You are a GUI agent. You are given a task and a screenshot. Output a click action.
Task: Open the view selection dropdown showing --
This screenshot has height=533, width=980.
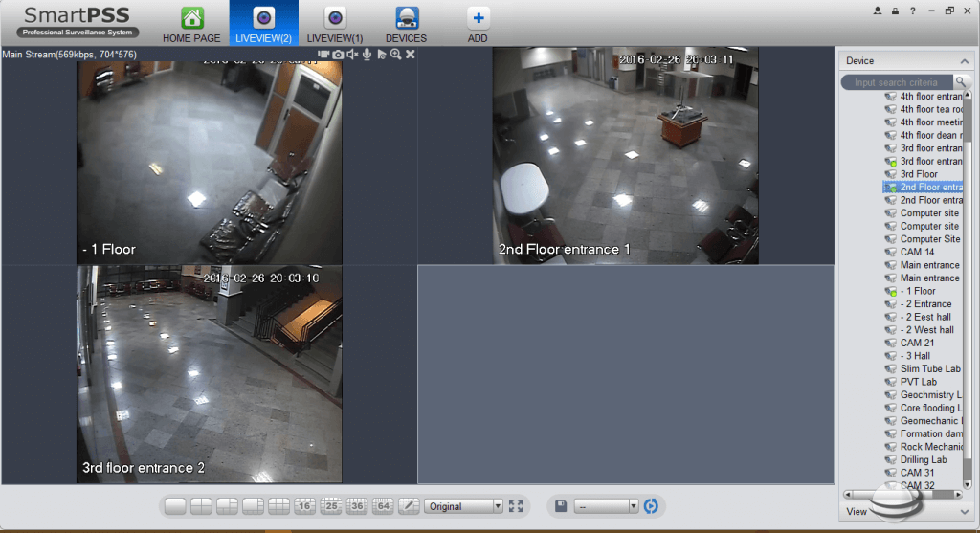click(606, 506)
